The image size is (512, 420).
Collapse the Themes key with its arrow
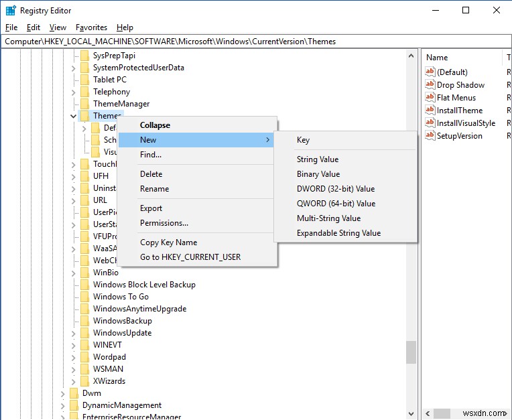pyautogui.click(x=73, y=116)
